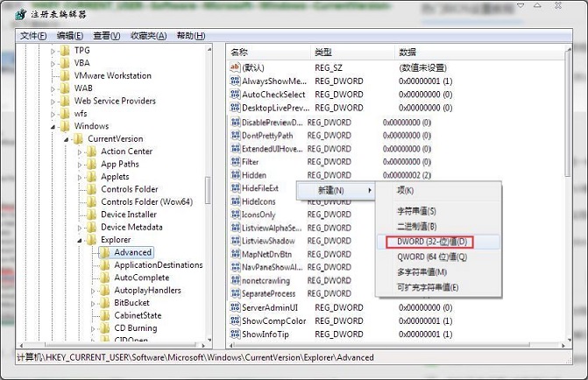Click the Windows key folder icon
This screenshot has width=588, height=380.
tap(65, 126)
